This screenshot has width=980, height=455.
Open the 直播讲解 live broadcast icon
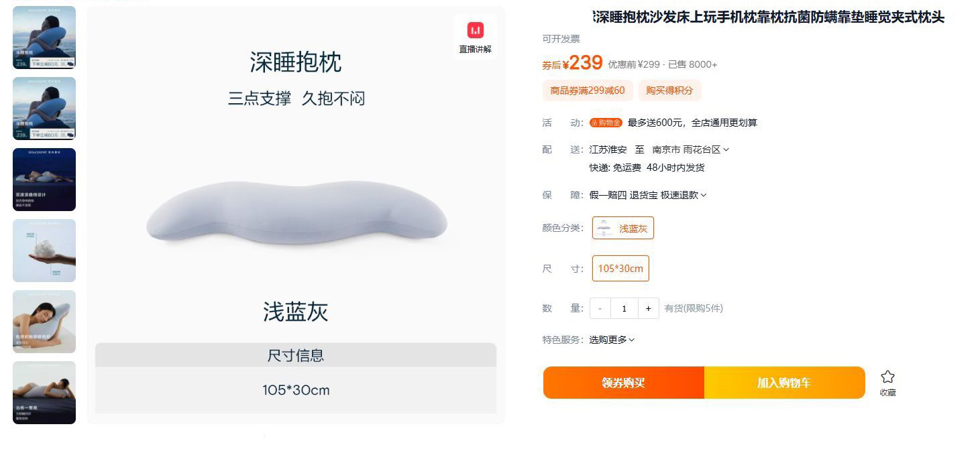coord(475,37)
